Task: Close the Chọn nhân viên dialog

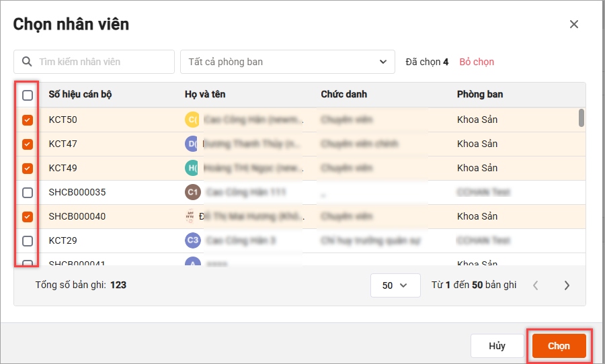Action: tap(573, 24)
